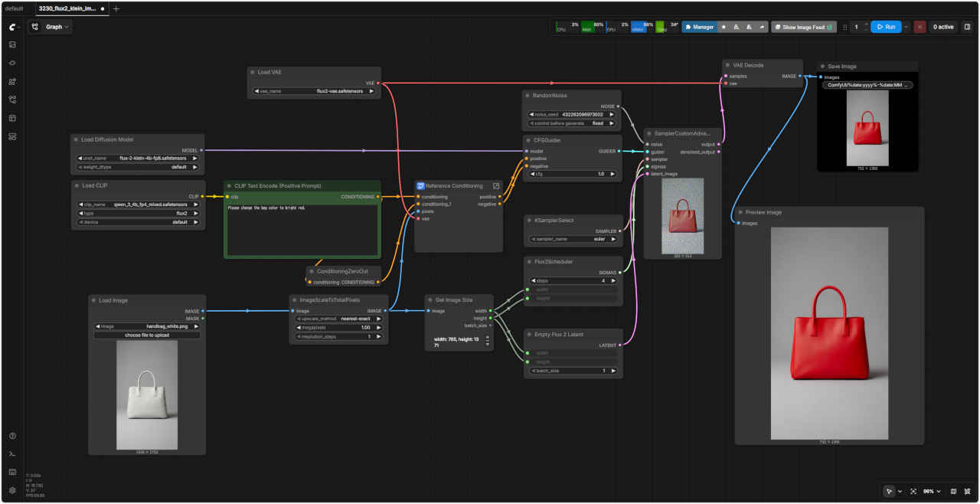
Task: Collapse the Load Diffusion Model node
Action: coord(76,139)
